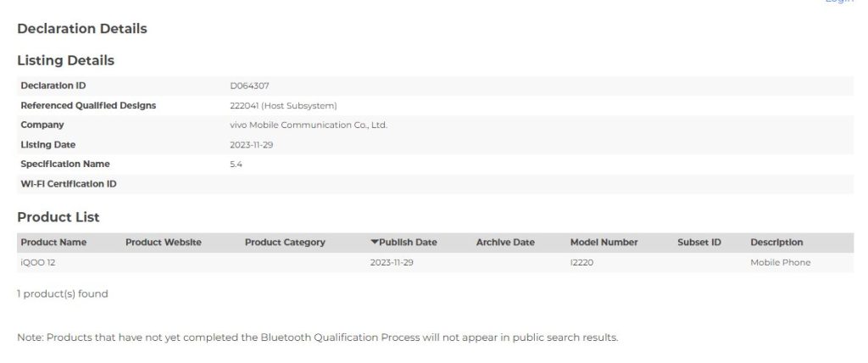
Task: Click the "1 product(s) found" text
Action: (x=63, y=294)
